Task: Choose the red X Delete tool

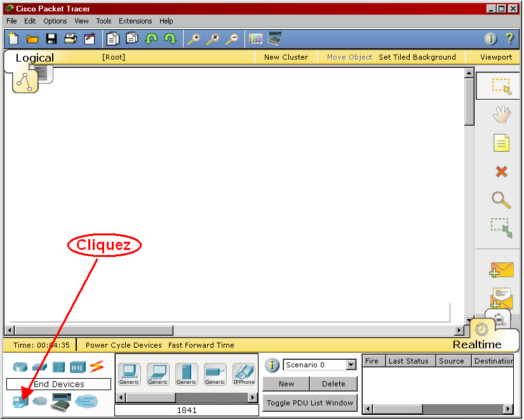Action: [x=501, y=171]
